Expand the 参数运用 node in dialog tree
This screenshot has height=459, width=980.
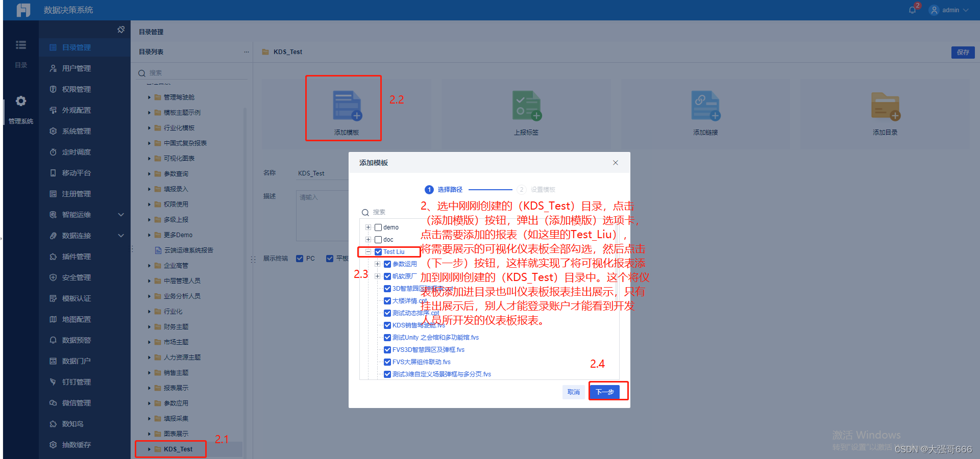point(377,264)
